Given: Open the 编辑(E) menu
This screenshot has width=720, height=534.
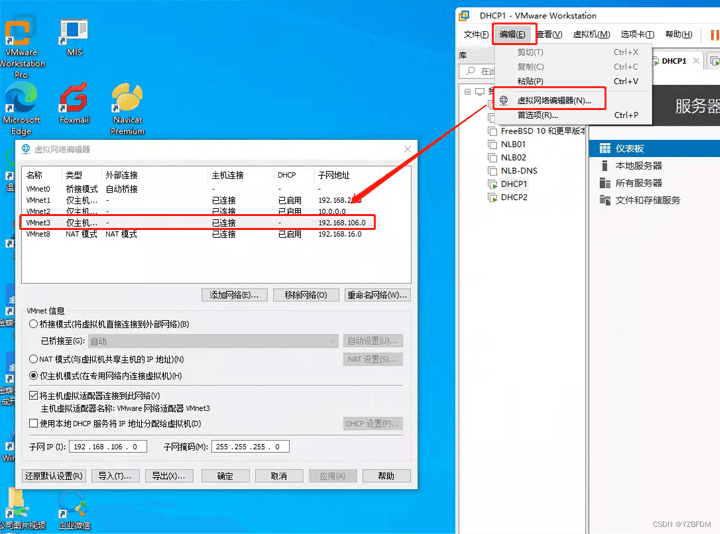Looking at the screenshot, I should coord(512,34).
